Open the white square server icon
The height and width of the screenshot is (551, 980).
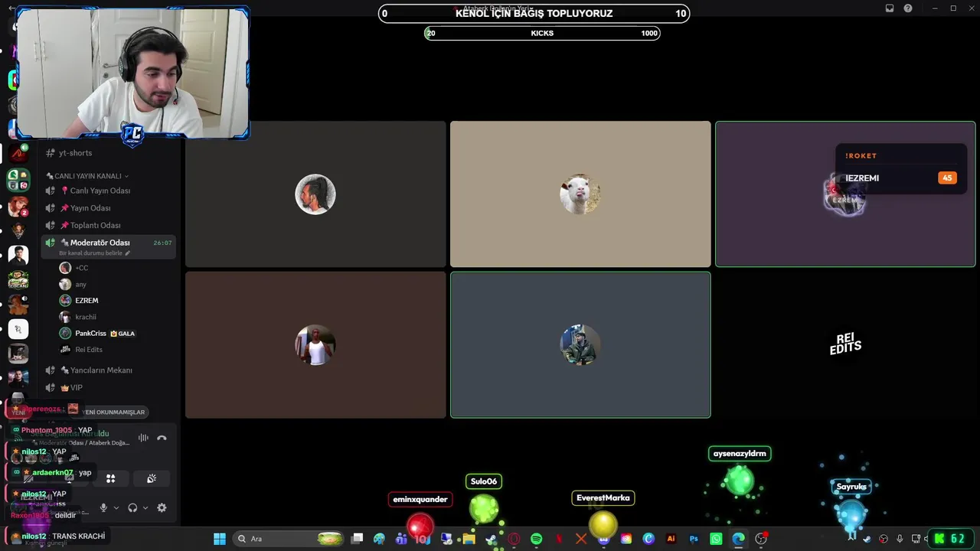[18, 329]
